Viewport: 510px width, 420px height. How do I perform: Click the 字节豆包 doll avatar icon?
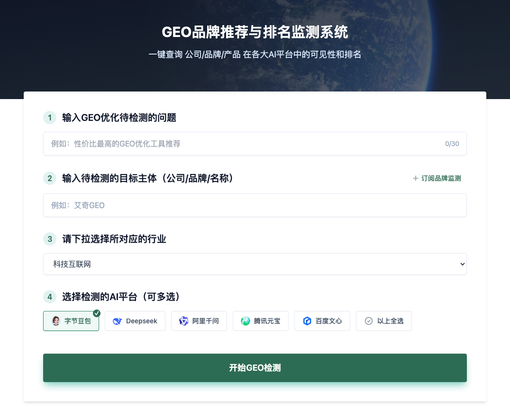(56, 321)
